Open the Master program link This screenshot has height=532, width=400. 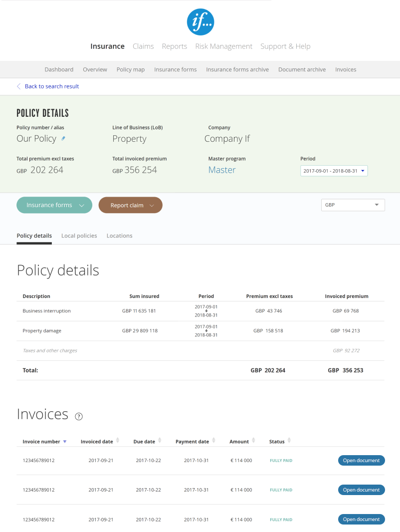pyautogui.click(x=222, y=170)
